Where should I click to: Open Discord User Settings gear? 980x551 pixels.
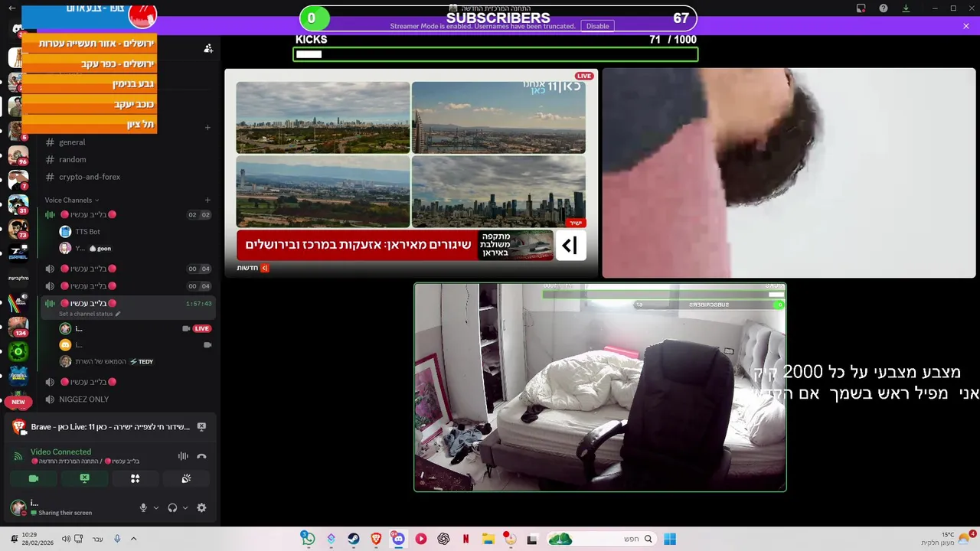pos(201,507)
